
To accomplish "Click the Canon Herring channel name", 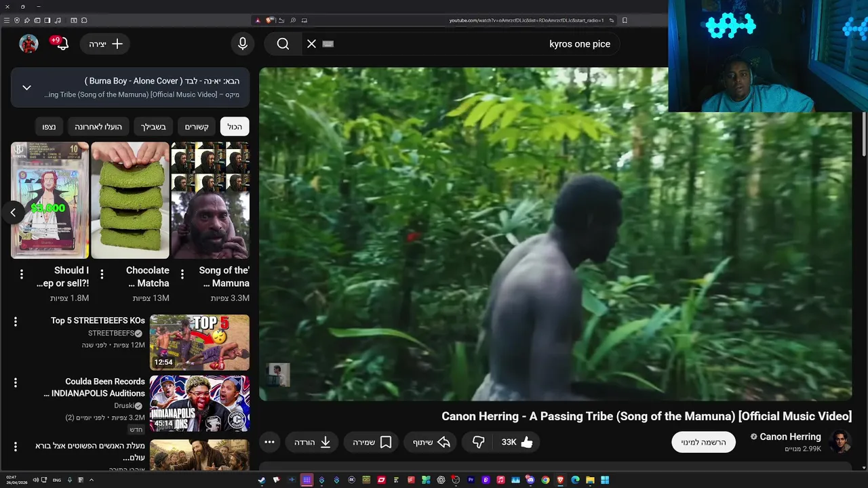I will pos(790,436).
